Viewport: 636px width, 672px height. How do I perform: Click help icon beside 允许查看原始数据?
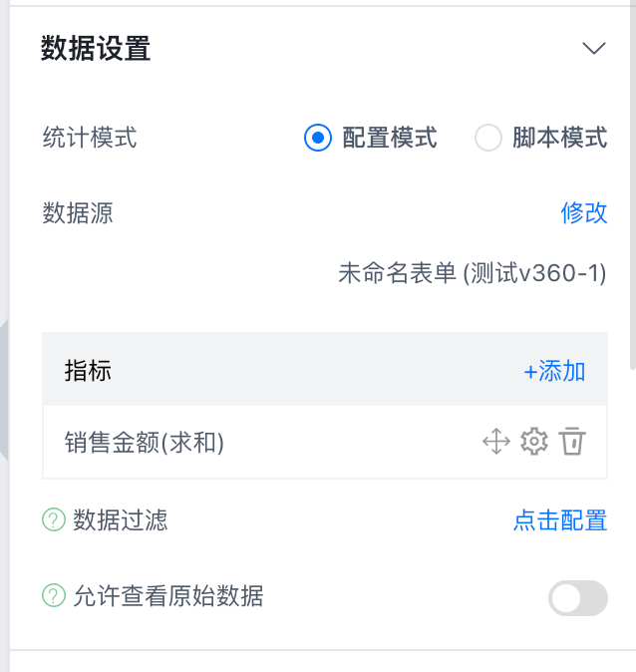click(x=54, y=596)
